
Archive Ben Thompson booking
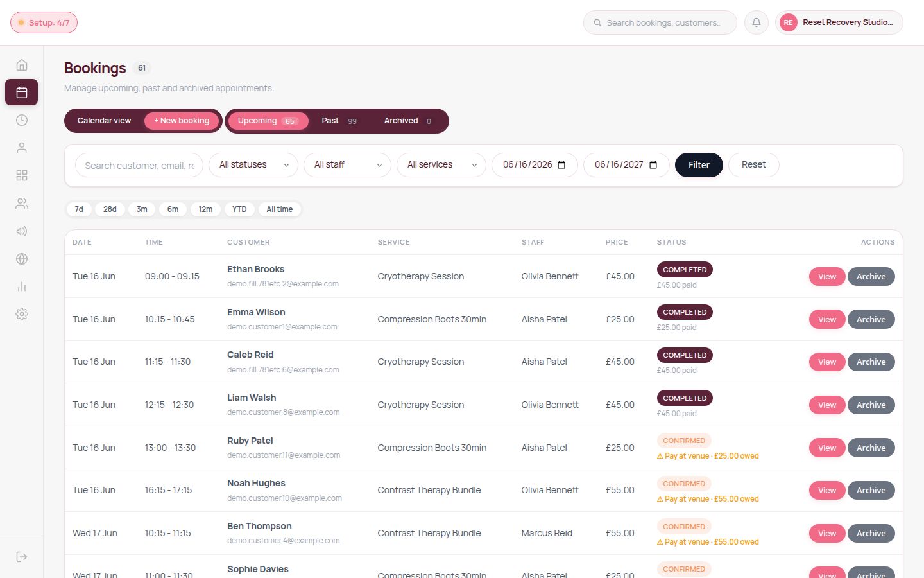pyautogui.click(x=871, y=534)
